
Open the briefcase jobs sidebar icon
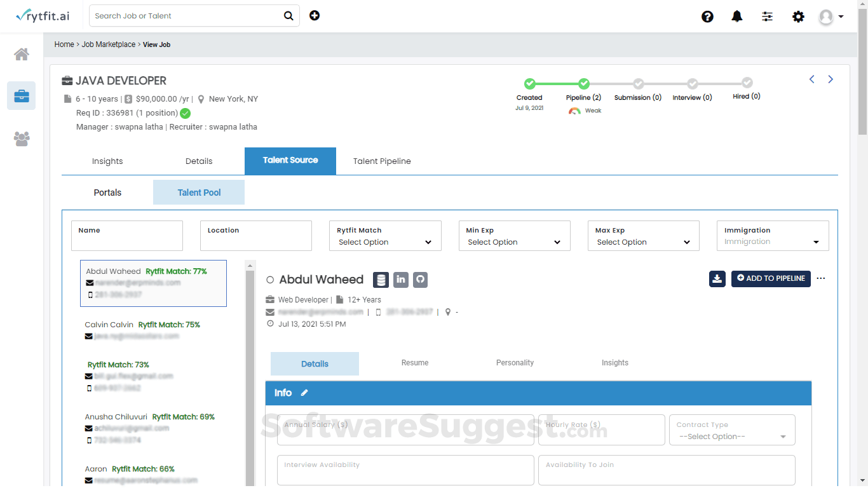click(22, 96)
